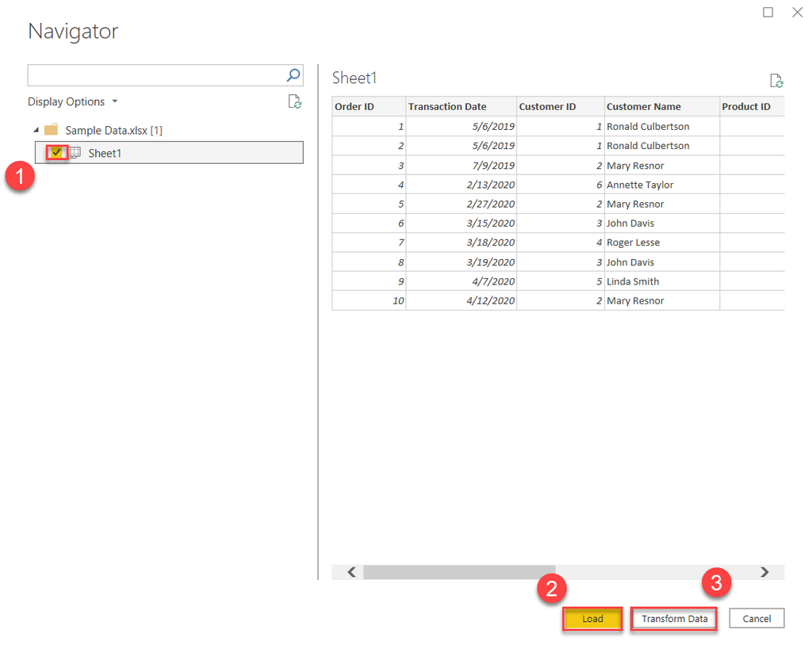Screen dimensions: 812x645
Task: Click the right scroll arrow under the preview
Action: [x=764, y=571]
